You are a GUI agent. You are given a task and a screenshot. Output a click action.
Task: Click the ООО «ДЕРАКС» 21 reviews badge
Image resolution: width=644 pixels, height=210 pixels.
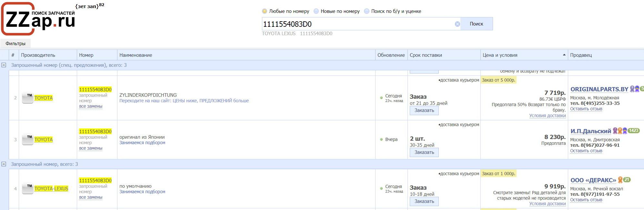(627, 180)
